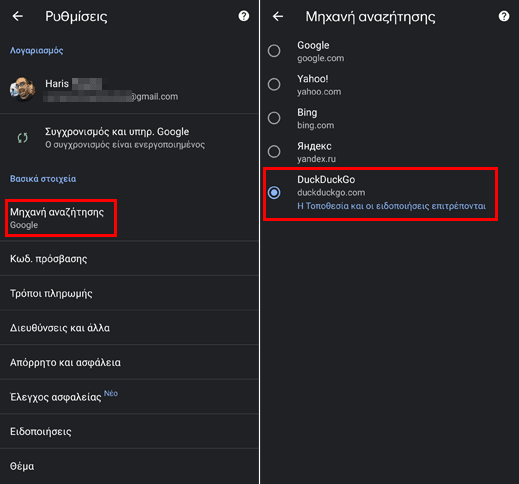Click the google.com text
The height and width of the screenshot is (484, 519).
click(320, 58)
